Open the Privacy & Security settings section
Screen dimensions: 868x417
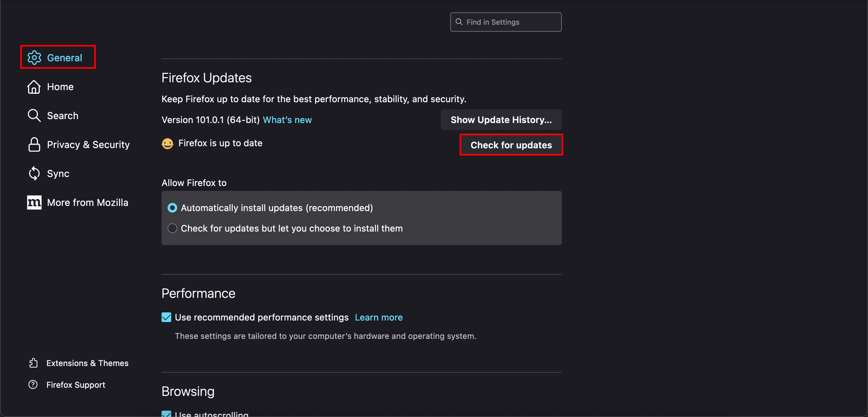point(88,144)
